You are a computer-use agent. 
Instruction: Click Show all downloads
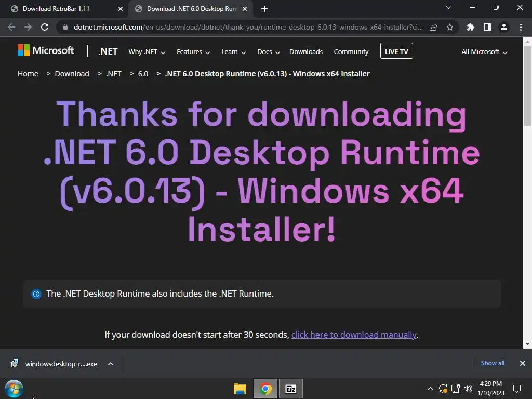[493, 363]
